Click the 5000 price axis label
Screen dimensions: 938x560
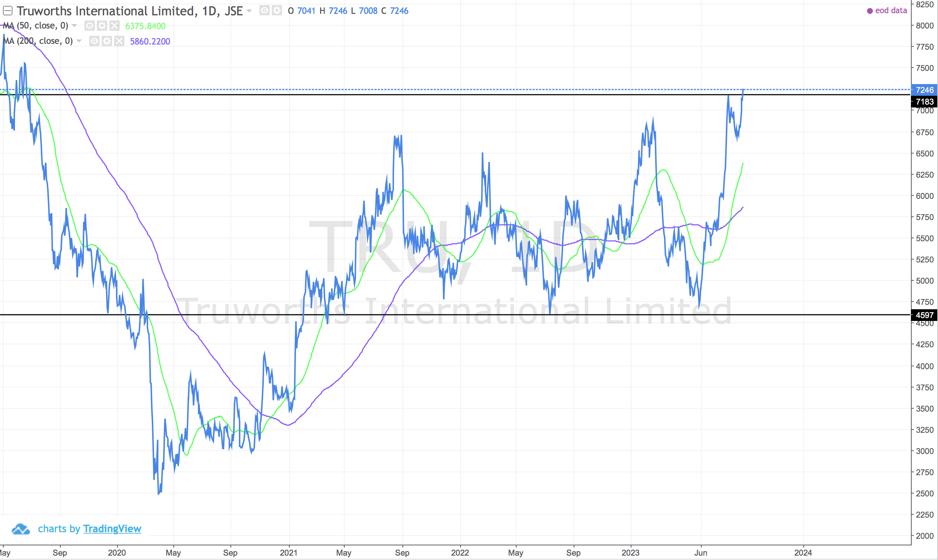[x=924, y=281]
